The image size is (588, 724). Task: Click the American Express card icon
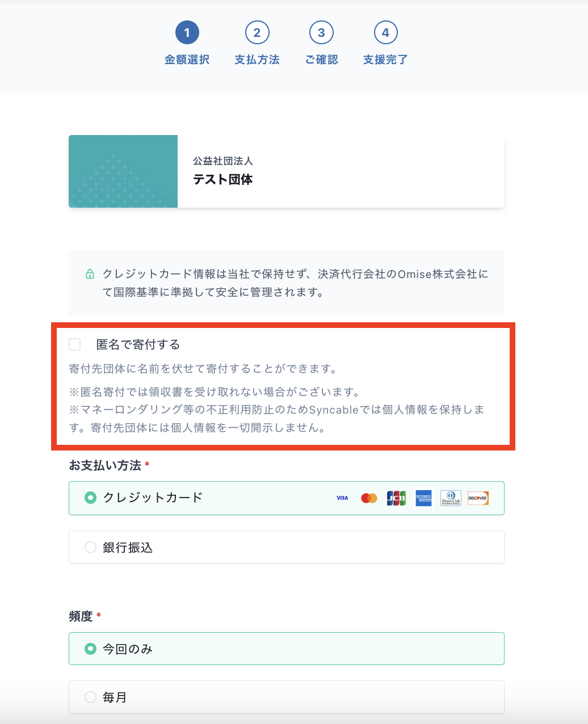[423, 498]
